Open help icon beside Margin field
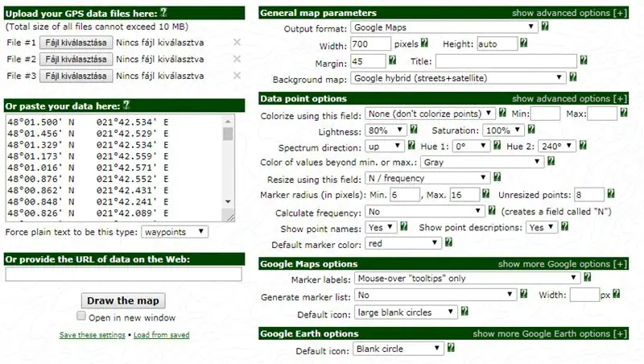Image resolution: width=644 pixels, height=364 pixels. (x=392, y=60)
